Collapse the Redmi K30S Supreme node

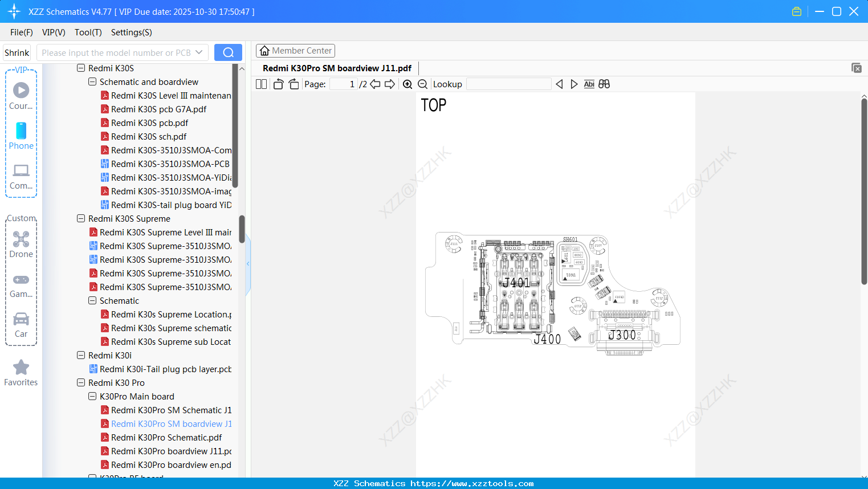click(x=81, y=219)
